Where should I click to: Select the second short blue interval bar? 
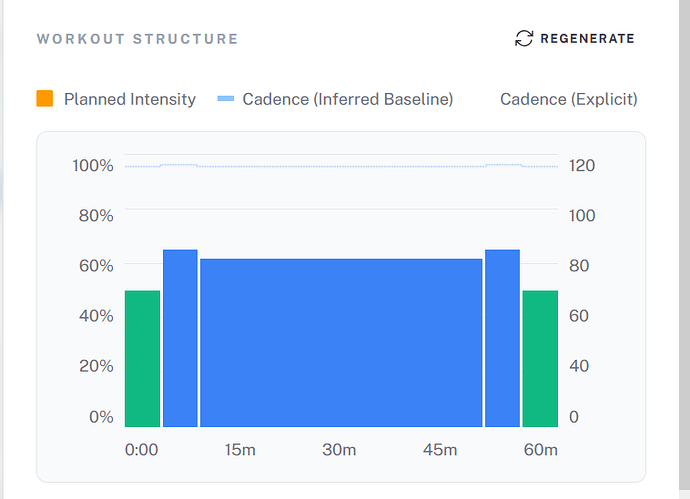click(x=502, y=338)
